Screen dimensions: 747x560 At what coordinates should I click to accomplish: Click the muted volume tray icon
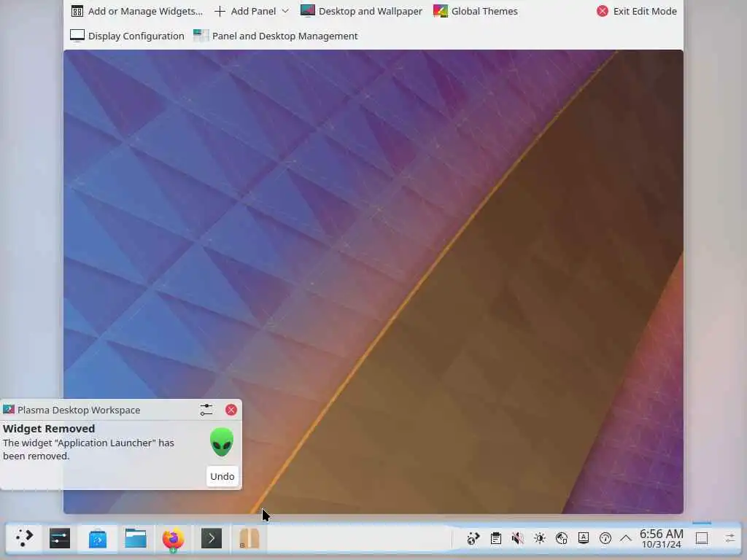[518, 539]
